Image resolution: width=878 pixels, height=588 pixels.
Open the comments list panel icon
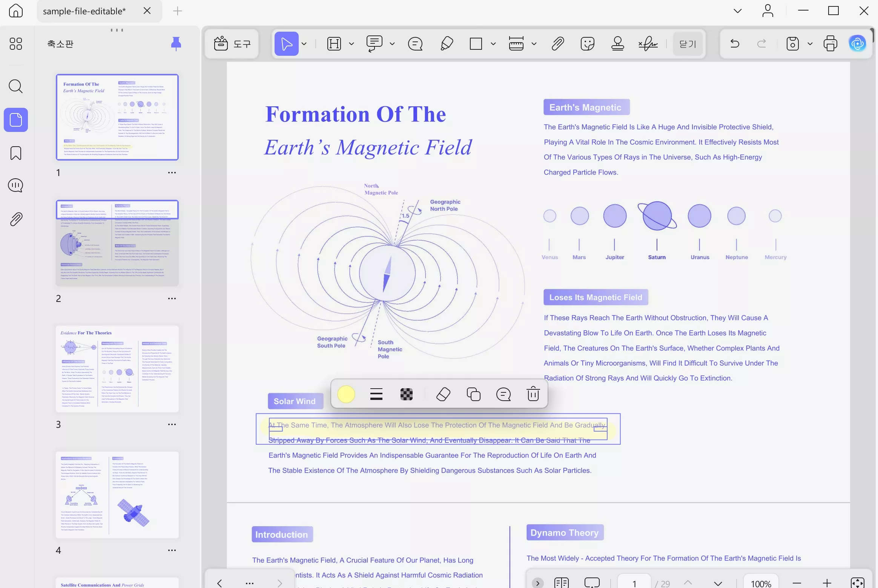[x=15, y=185]
